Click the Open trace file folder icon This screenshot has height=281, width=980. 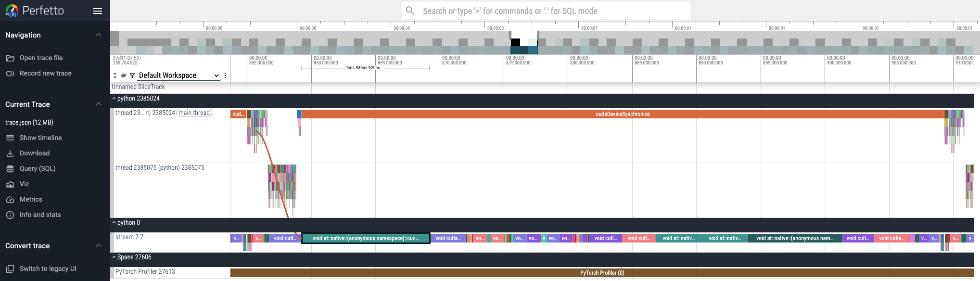click(10, 58)
